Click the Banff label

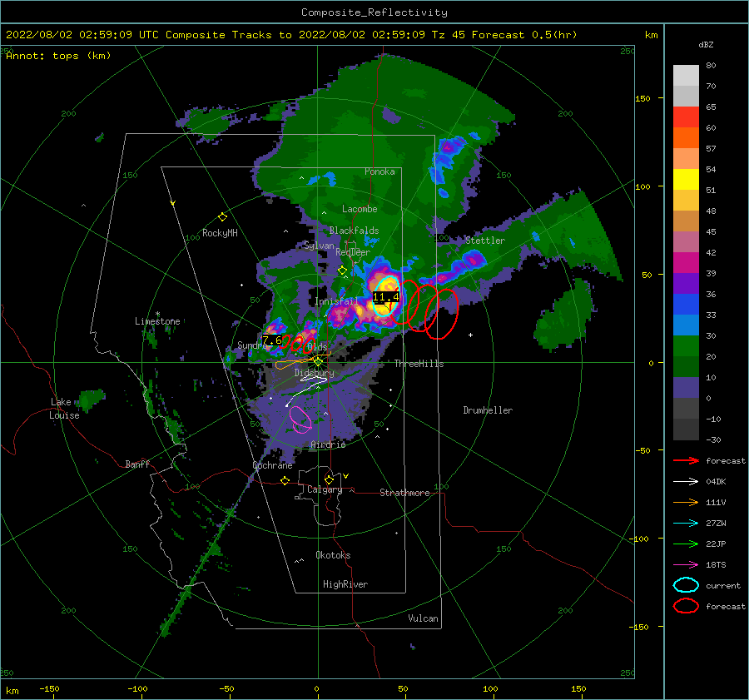coord(137,464)
